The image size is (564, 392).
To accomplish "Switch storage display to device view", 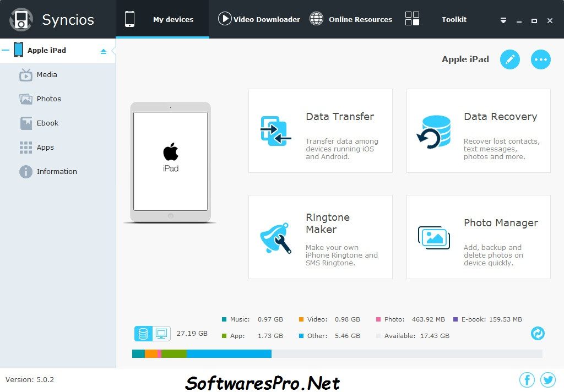I will [143, 333].
